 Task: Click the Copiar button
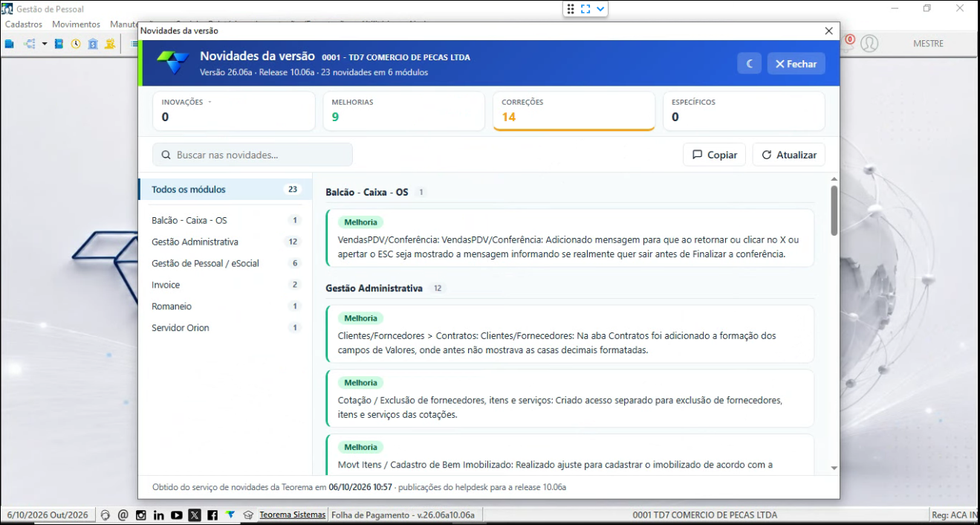click(714, 155)
